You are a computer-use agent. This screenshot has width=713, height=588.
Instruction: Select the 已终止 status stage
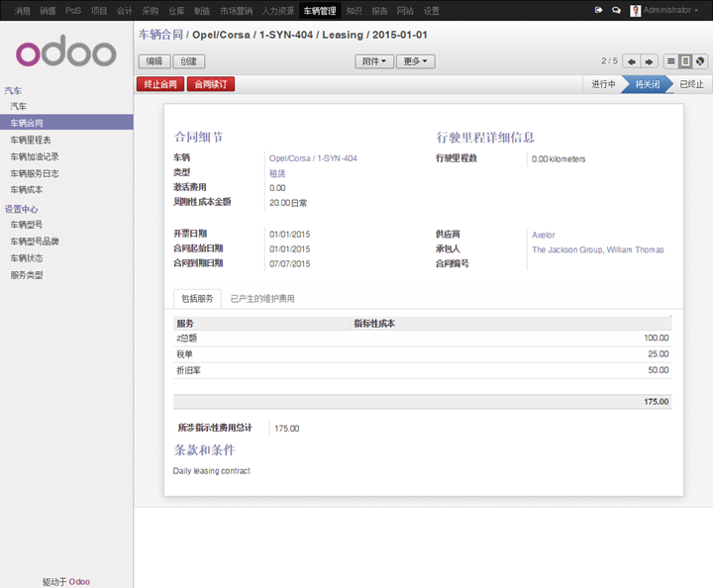pyautogui.click(x=691, y=84)
